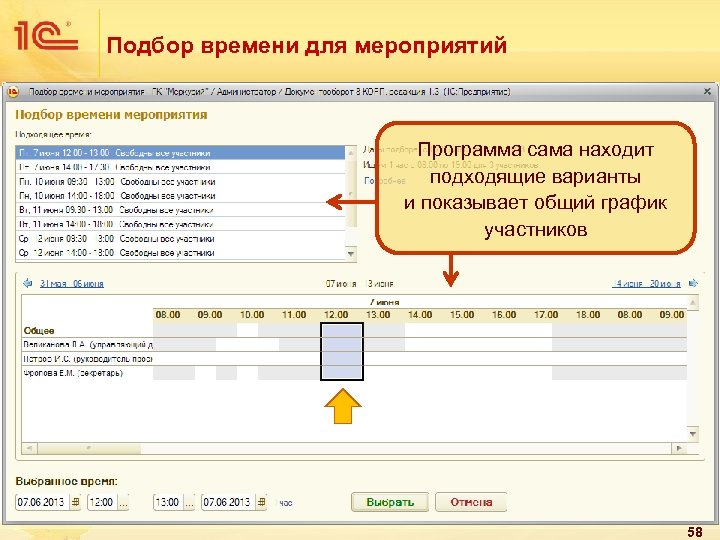Open calendar picker for end date field
The width and height of the screenshot is (720, 540).
tap(261, 502)
